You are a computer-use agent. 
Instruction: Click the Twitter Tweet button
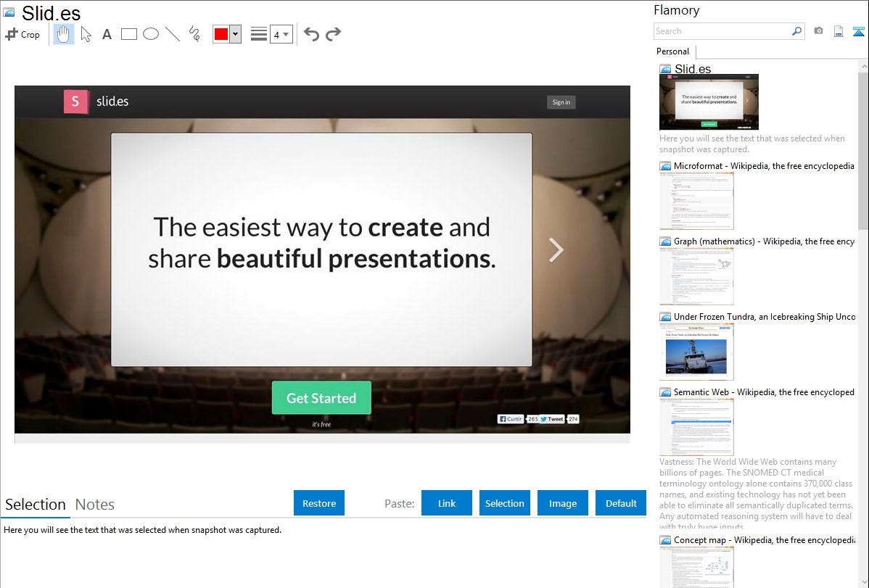pyautogui.click(x=552, y=419)
